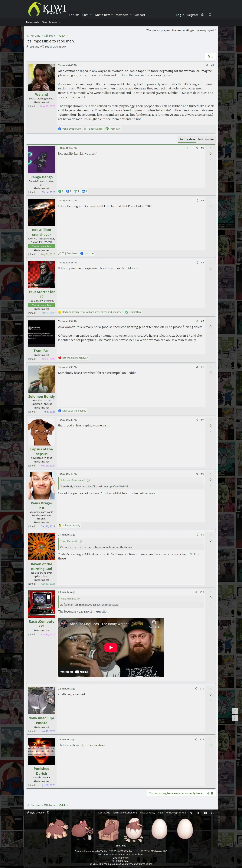The image size is (242, 868).
Task: Click Copy link on the YouTube embed
Action: [x=154, y=624]
